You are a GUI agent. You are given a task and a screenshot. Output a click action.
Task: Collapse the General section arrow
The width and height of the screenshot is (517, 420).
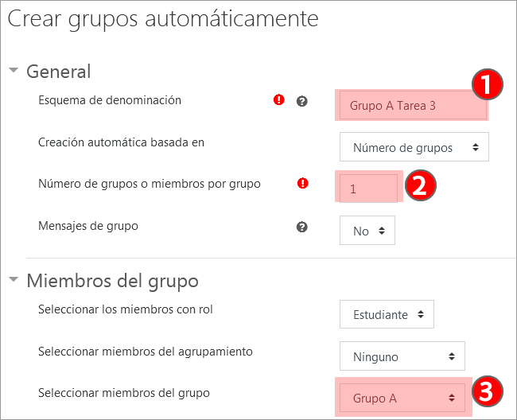pos(14,70)
